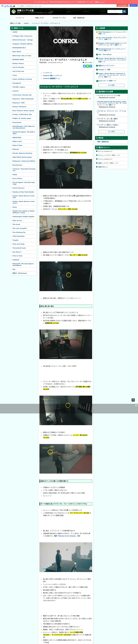Open rank 2 The Last Campfire article

point(112,39)
